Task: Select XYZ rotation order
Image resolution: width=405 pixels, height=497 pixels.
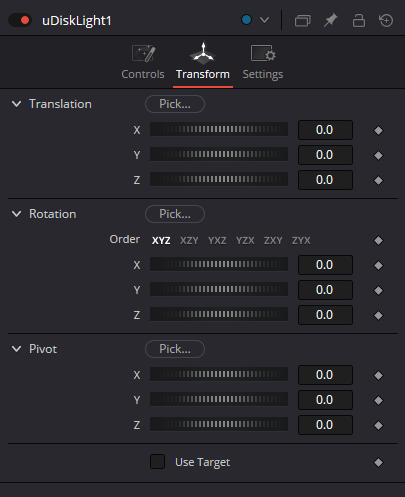Action: click(x=161, y=240)
